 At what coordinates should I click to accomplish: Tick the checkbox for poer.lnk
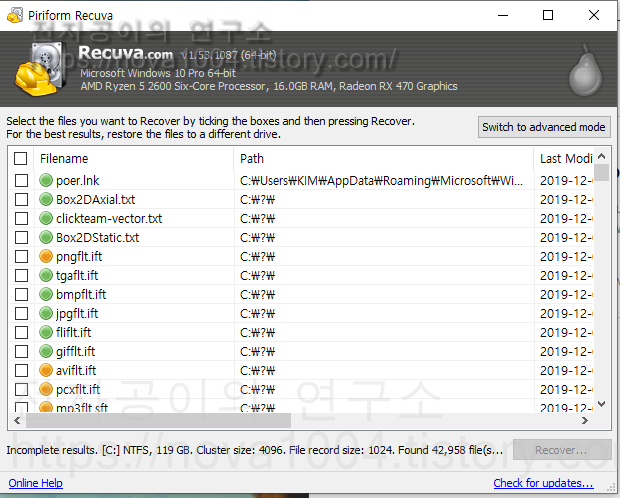click(x=21, y=180)
